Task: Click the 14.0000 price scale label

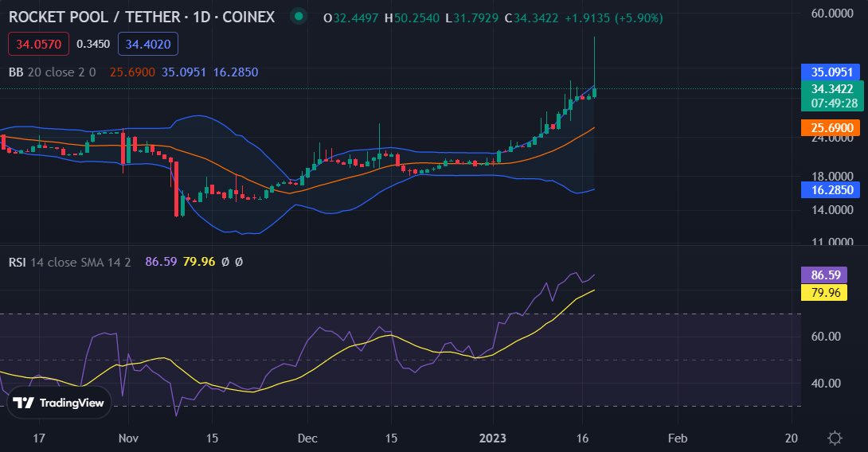Action: point(832,209)
